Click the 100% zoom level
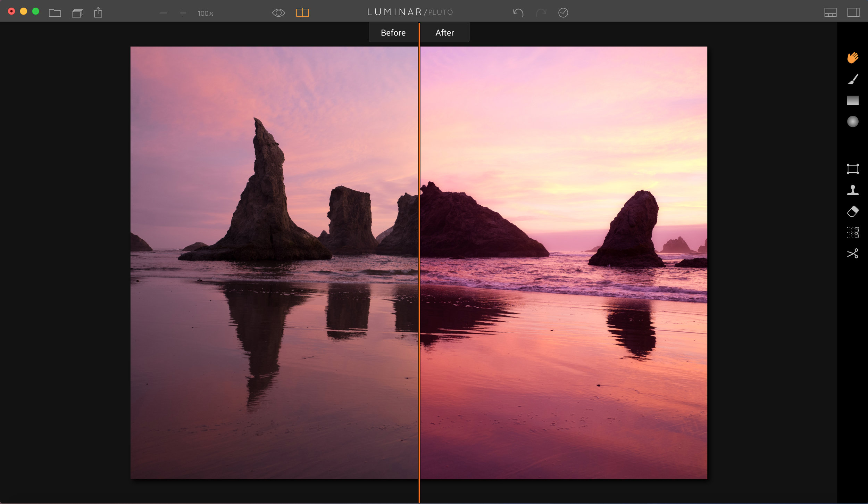Image resolution: width=868 pixels, height=504 pixels. click(x=205, y=14)
